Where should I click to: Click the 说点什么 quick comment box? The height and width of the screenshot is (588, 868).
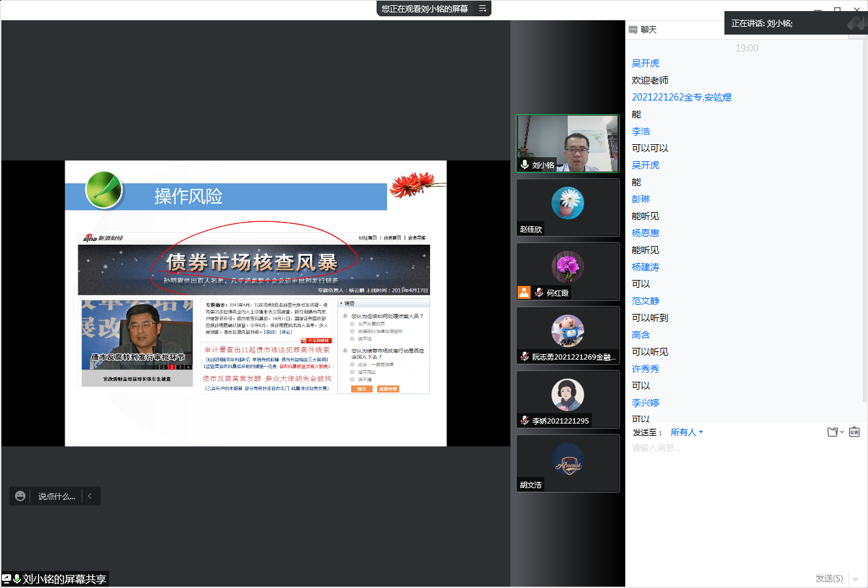pyautogui.click(x=57, y=496)
